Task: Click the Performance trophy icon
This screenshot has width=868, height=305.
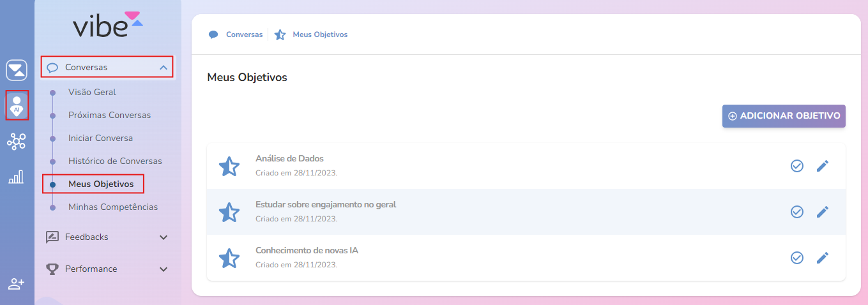Action: point(52,269)
